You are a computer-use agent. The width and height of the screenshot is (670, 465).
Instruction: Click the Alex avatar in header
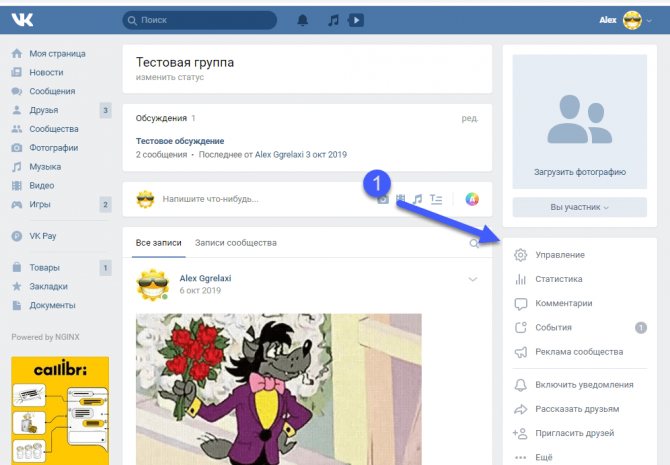coord(632,20)
